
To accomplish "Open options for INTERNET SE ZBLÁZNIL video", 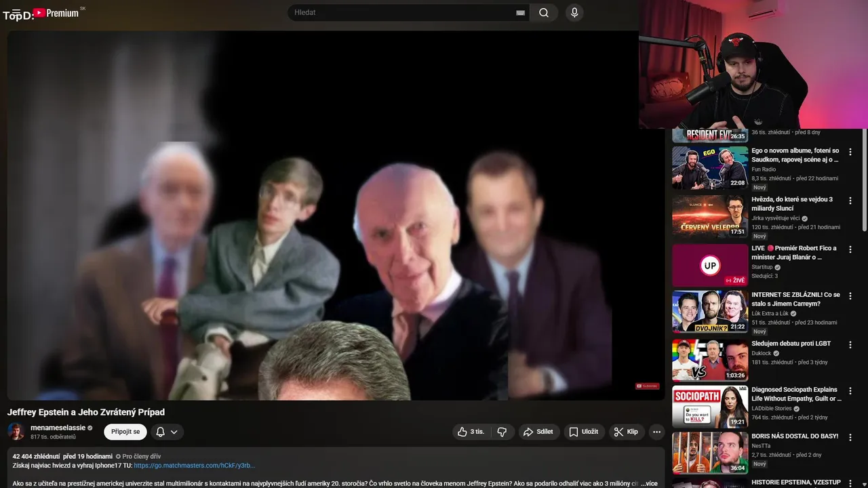I will pyautogui.click(x=850, y=297).
